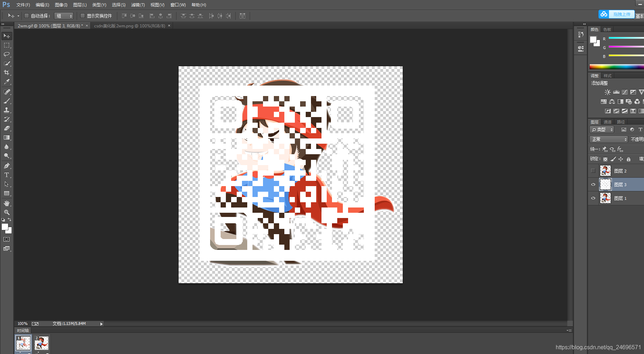Select the Clone Stamp tool
Viewport: 644px width, 354px height.
pyautogui.click(x=7, y=110)
